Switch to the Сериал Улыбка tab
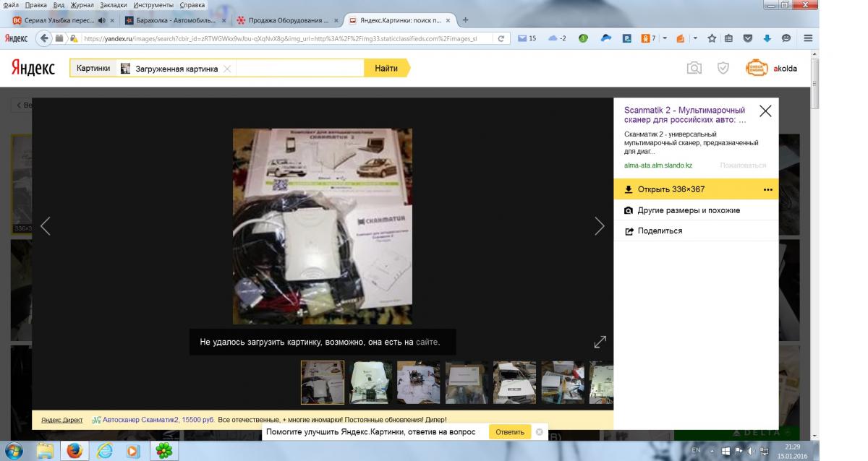 click(64, 20)
